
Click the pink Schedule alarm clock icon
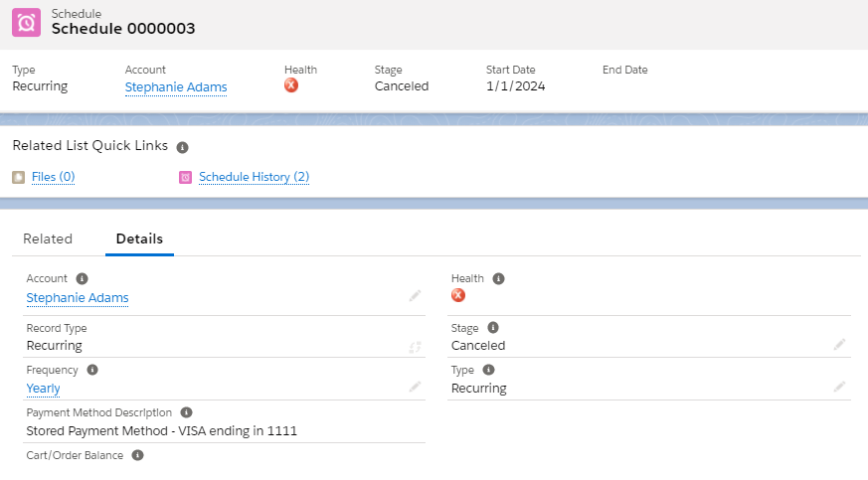pyautogui.click(x=27, y=23)
